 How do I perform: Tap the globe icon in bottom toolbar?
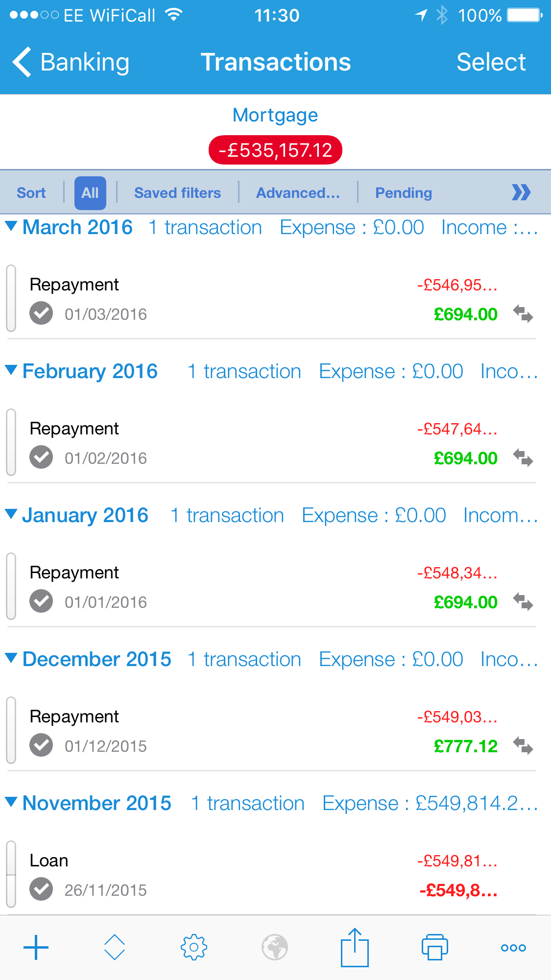click(275, 947)
